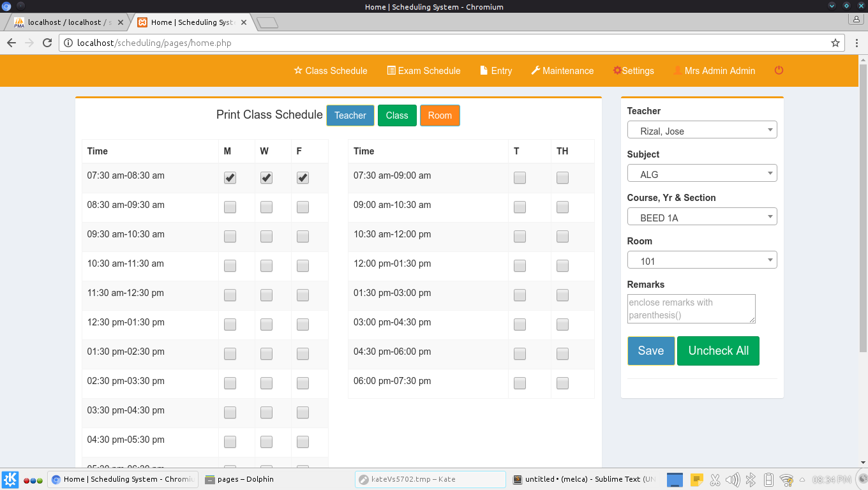Open the Maintenance menu
868x490 pixels.
pyautogui.click(x=562, y=71)
